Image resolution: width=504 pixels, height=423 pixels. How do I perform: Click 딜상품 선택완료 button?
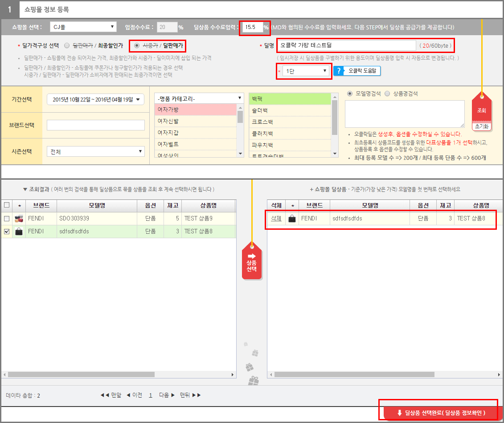[441, 413]
